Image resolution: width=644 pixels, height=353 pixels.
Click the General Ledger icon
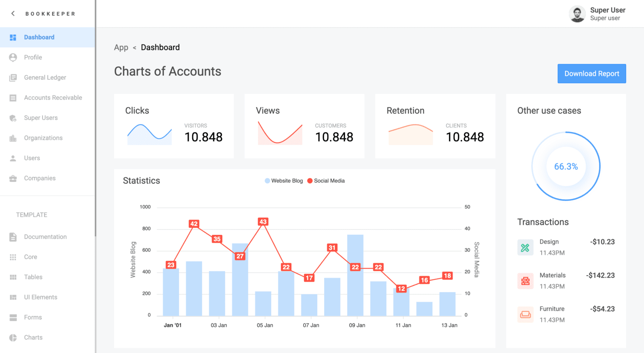tap(13, 78)
